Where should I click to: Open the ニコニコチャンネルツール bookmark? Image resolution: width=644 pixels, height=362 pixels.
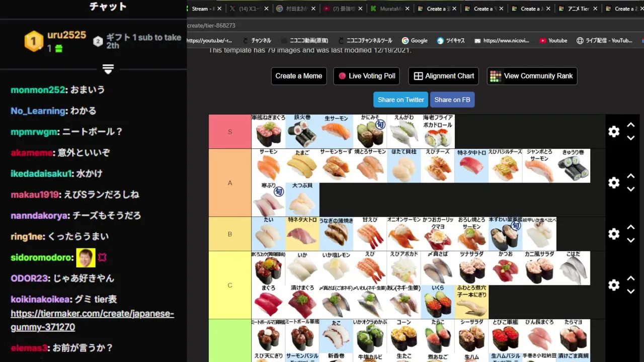[365, 41]
